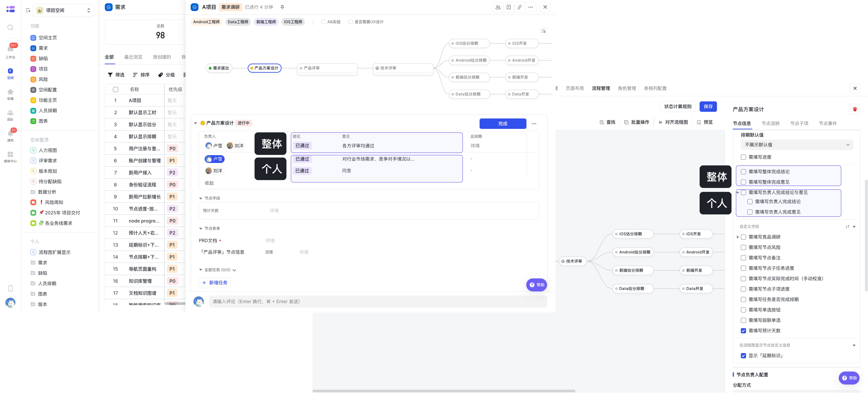Viewport: 868px width, 393px height.
Task: Uncheck the 需填写预计天数 checkbox
Action: click(x=743, y=331)
